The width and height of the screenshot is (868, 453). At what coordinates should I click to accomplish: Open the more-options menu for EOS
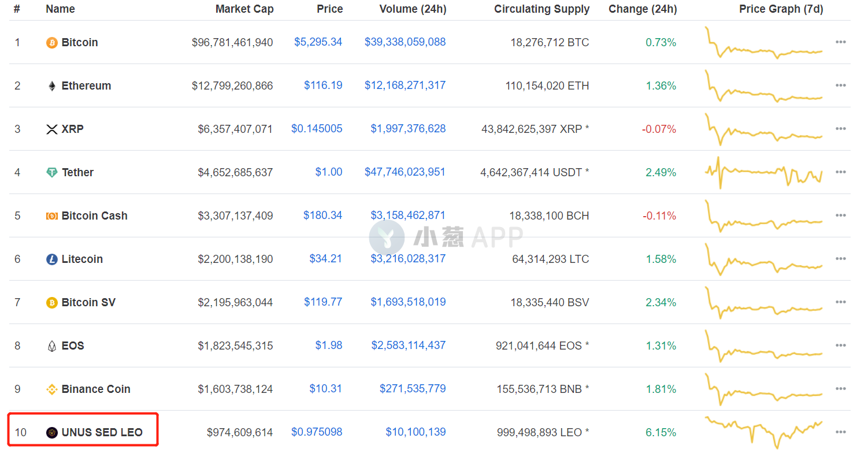click(x=840, y=346)
